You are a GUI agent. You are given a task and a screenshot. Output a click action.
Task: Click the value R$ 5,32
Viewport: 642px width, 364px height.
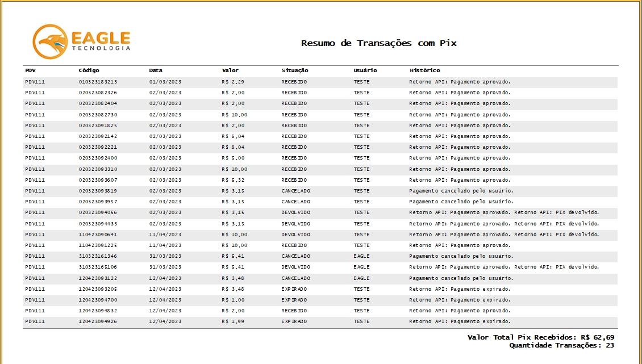point(233,180)
